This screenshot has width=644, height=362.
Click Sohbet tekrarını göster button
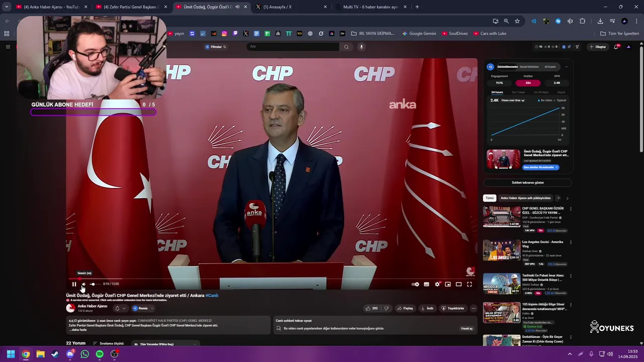click(x=528, y=183)
